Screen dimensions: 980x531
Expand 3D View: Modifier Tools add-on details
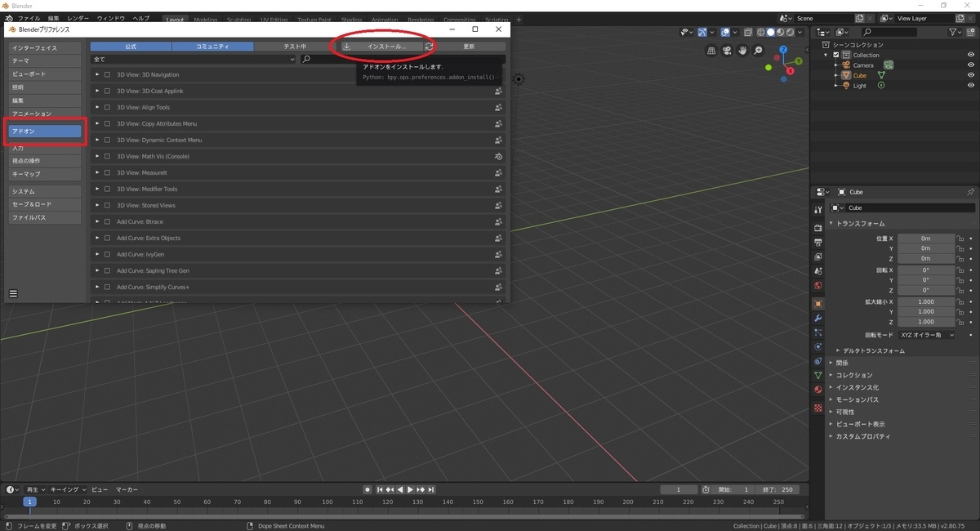pyautogui.click(x=97, y=189)
